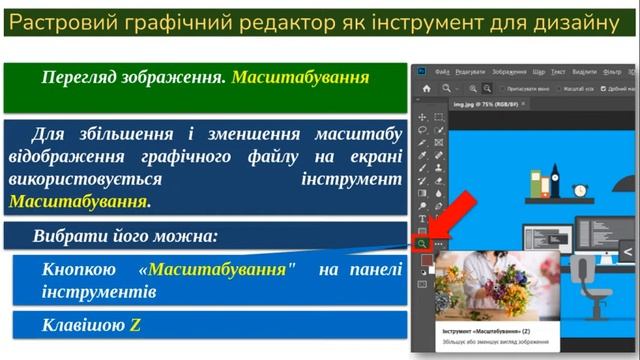Open the Фільтр menu

pyautogui.click(x=612, y=72)
